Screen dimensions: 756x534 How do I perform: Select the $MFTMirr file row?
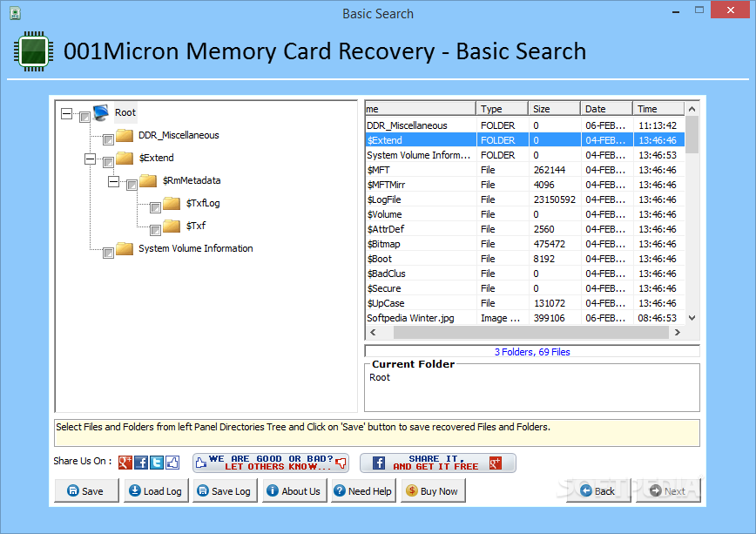coord(524,185)
